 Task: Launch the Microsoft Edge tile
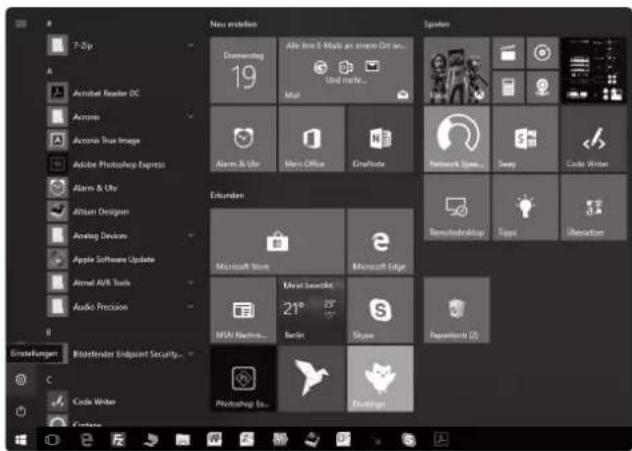click(380, 241)
